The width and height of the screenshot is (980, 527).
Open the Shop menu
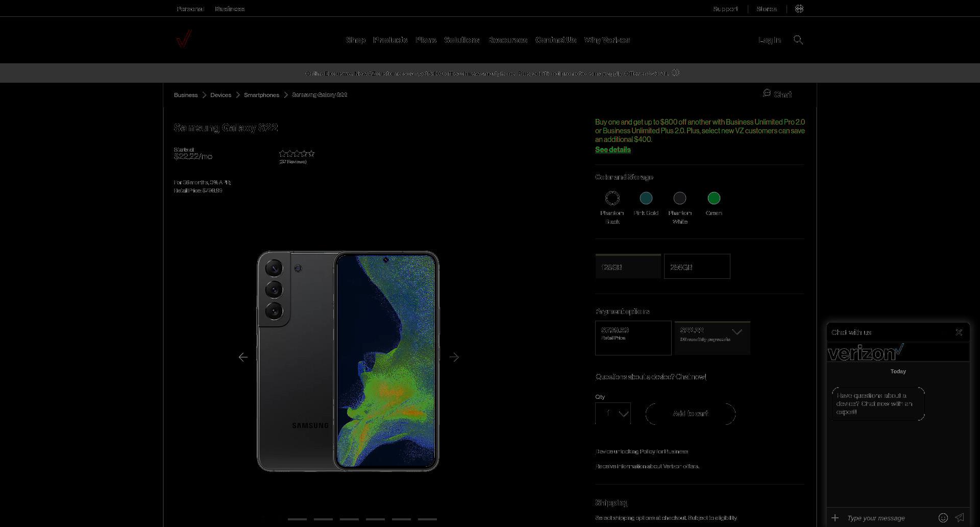(356, 40)
